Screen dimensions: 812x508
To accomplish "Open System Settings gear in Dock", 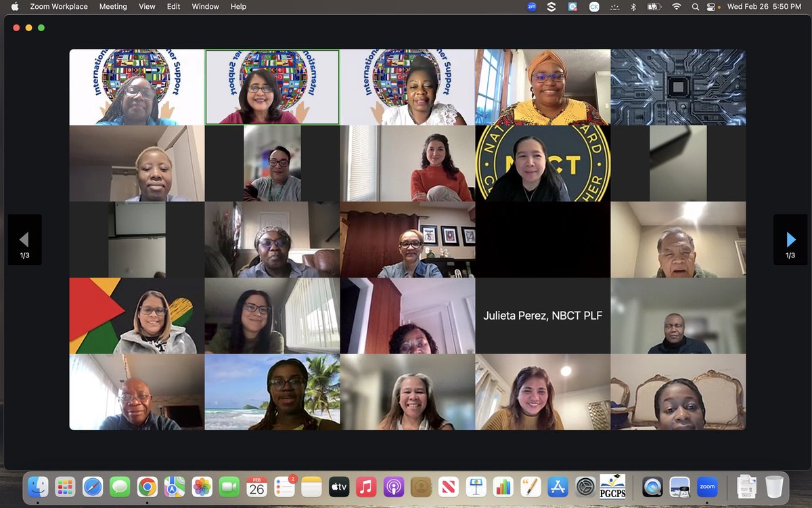I will pos(585,486).
